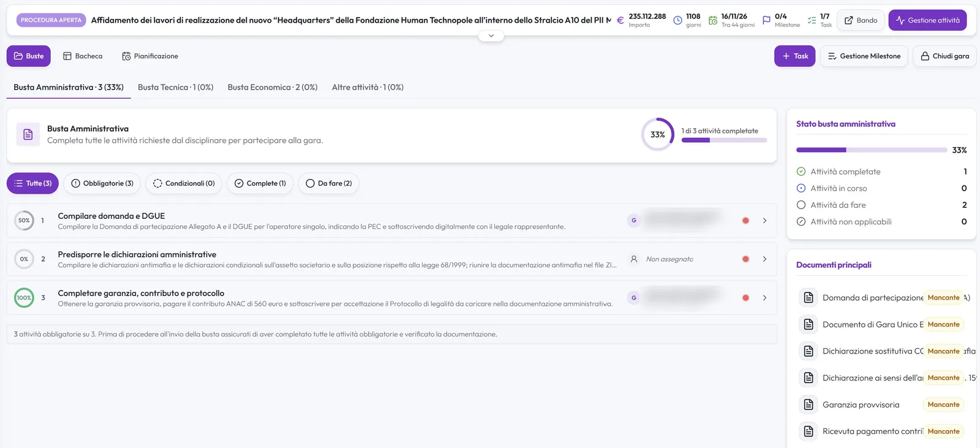Switch to the Pianificazione view
This screenshot has width=980, height=448.
pyautogui.click(x=150, y=56)
